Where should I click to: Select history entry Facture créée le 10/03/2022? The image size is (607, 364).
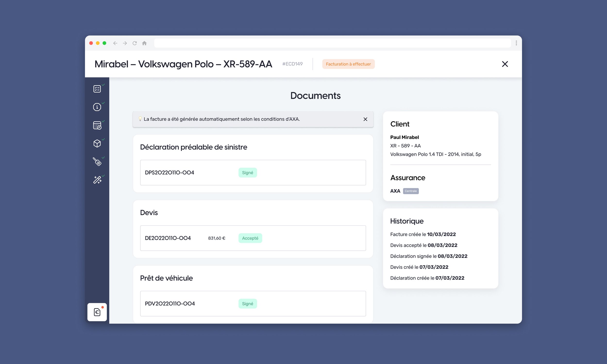(x=423, y=234)
